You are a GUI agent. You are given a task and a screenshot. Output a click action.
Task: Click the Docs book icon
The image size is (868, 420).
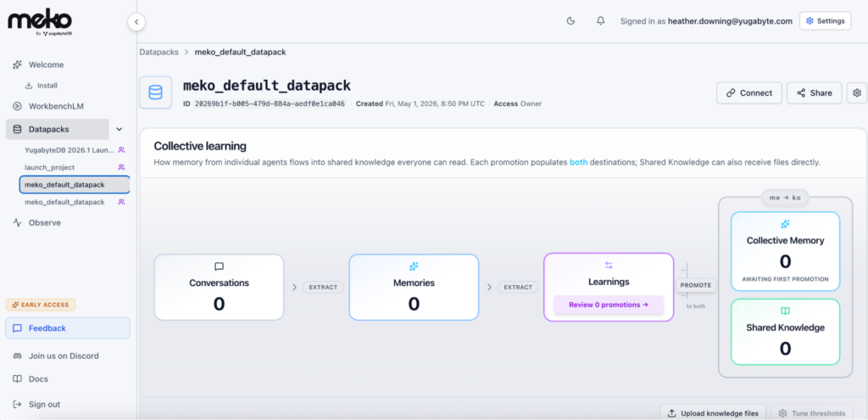coord(17,379)
